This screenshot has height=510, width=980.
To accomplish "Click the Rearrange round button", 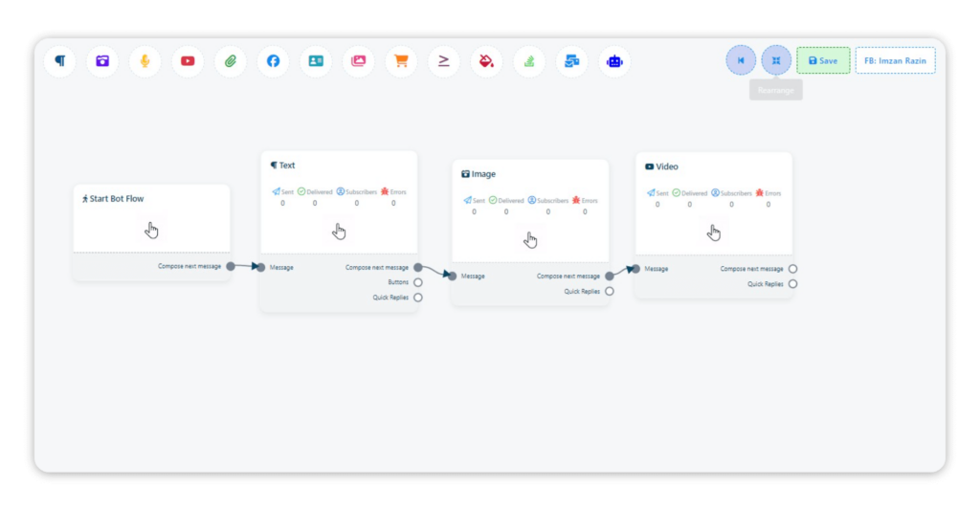I will tap(776, 60).
